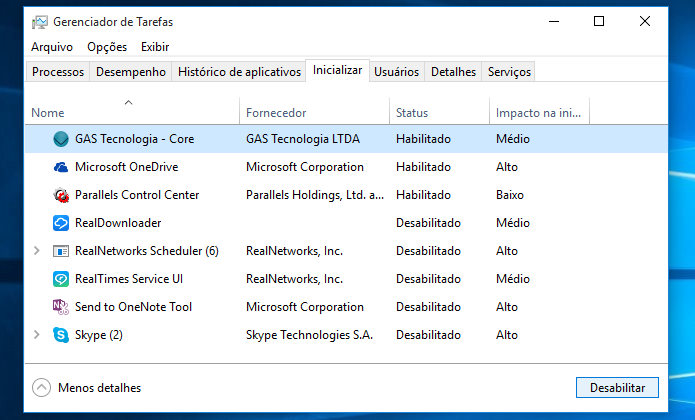Collapse details with the Menos detalhes arrow icon
This screenshot has height=420, width=695.
click(41, 388)
